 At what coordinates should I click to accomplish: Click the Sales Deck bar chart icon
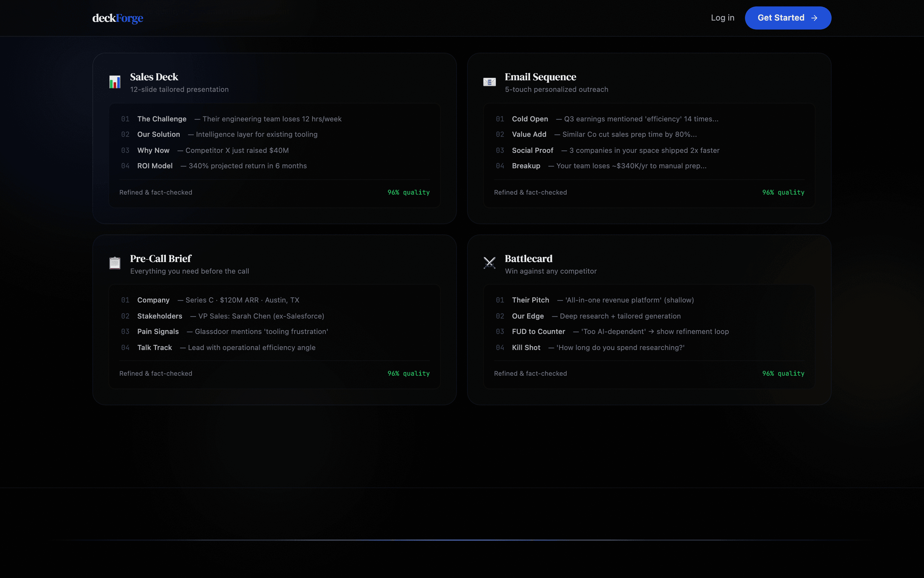click(115, 82)
